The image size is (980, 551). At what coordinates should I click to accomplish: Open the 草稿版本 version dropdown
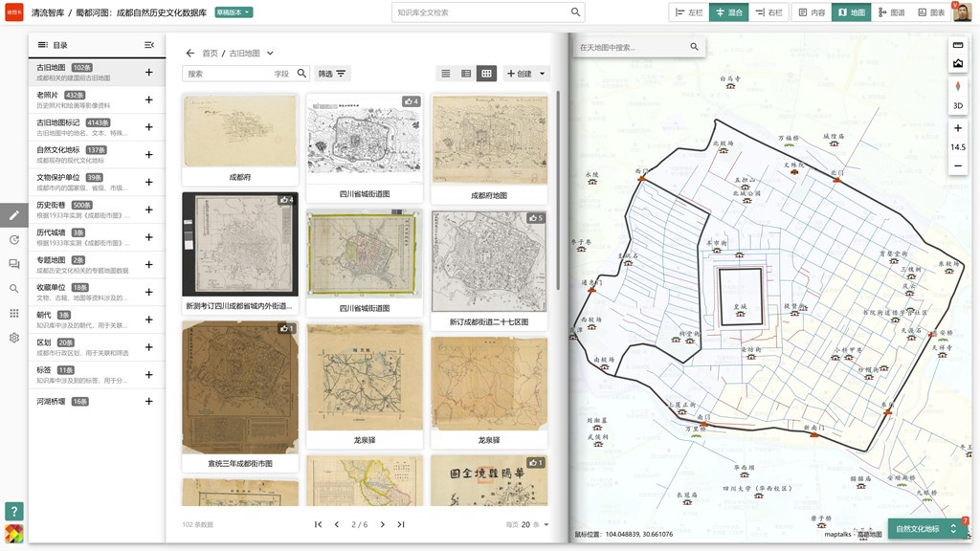pos(234,12)
